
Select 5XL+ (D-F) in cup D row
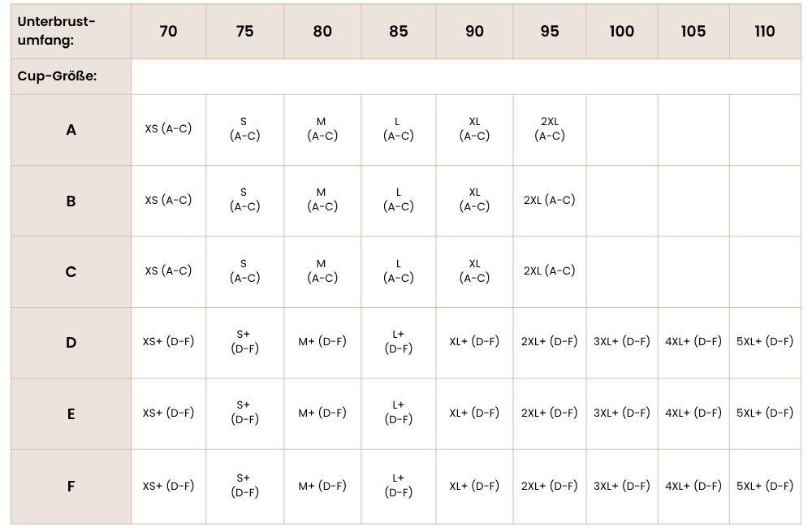[x=765, y=342]
